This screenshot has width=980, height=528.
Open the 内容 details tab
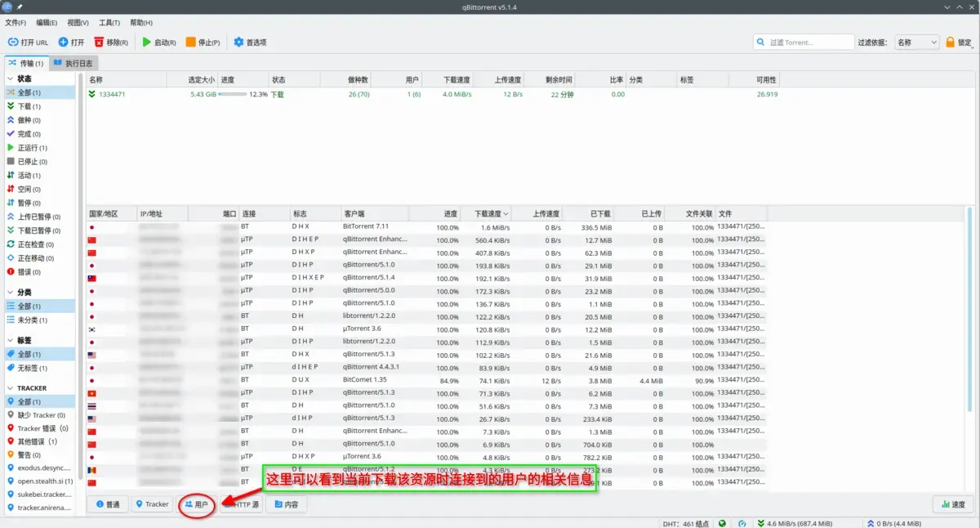pyautogui.click(x=286, y=504)
